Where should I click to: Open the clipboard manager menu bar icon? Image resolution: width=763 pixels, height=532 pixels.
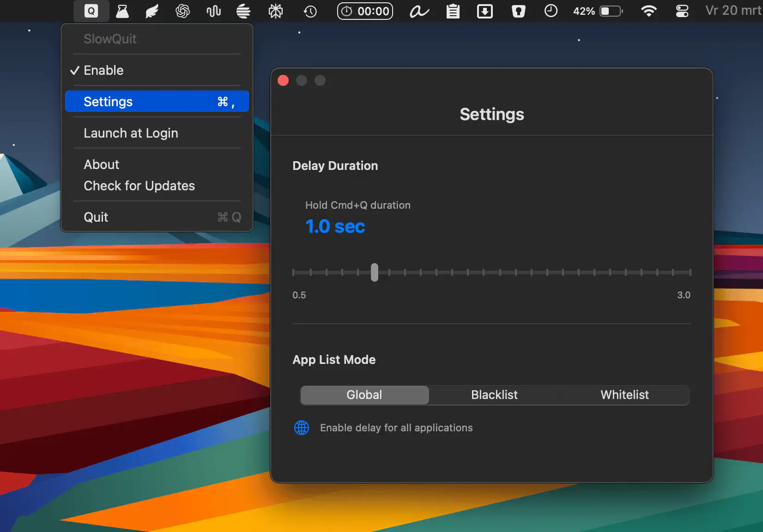point(453,11)
